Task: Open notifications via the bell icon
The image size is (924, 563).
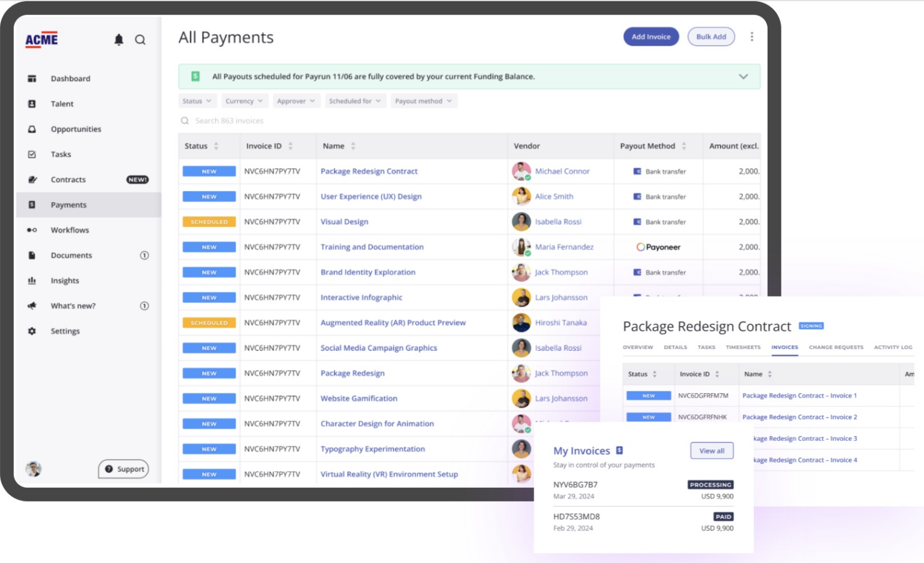Action: click(119, 39)
